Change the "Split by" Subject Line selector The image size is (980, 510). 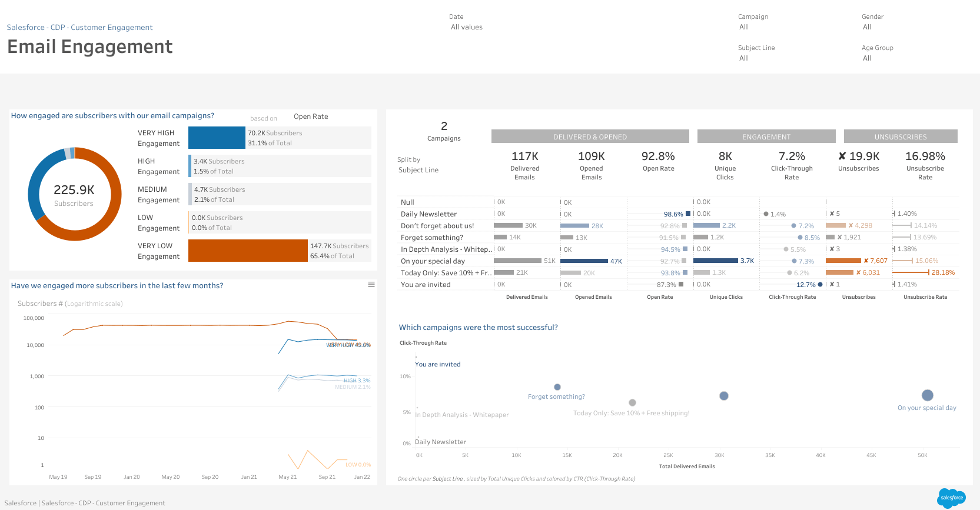(x=418, y=170)
